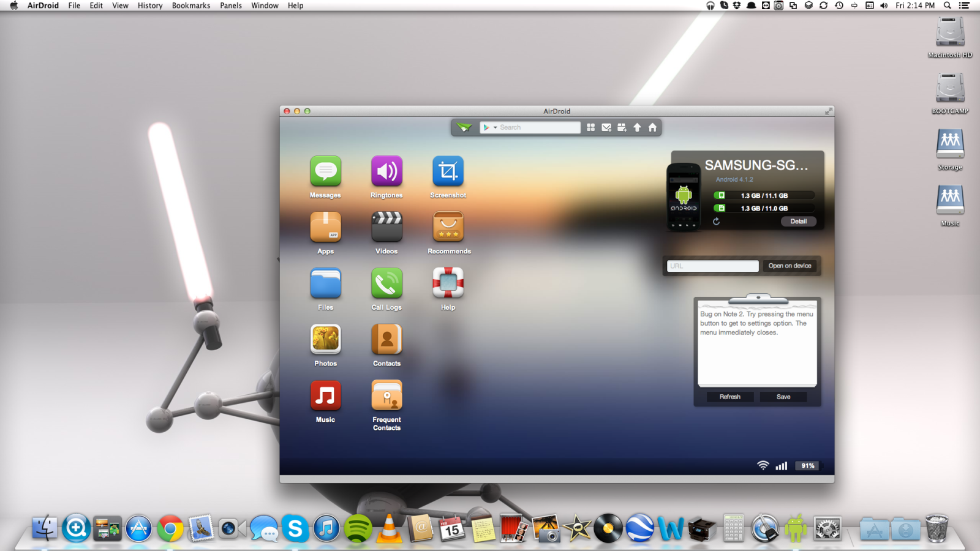
Task: Open the View menu
Action: coord(120,6)
